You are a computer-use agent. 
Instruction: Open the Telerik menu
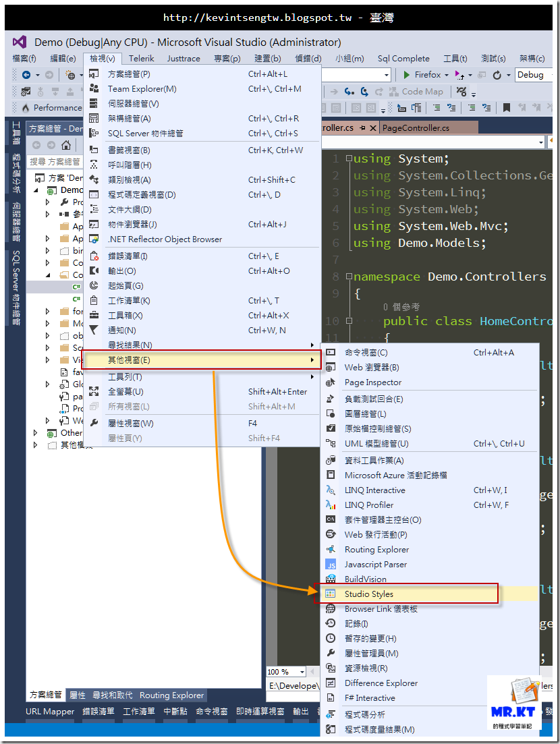pyautogui.click(x=142, y=59)
